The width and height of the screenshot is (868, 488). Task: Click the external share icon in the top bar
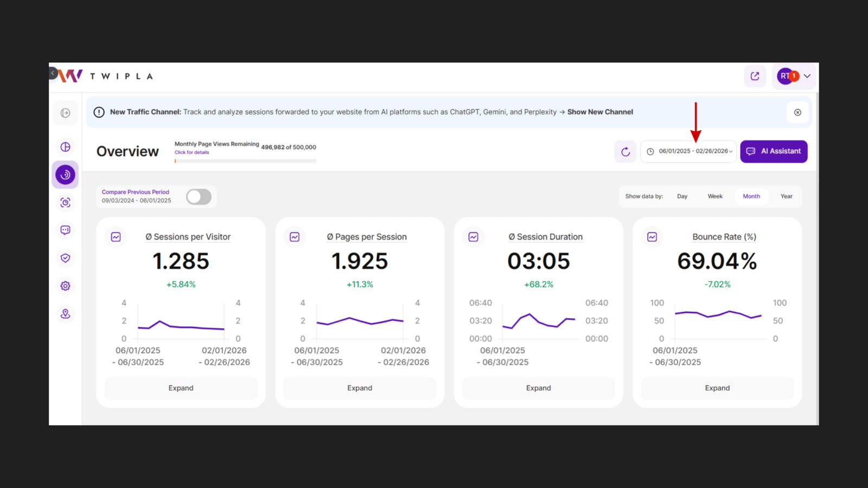coord(755,76)
